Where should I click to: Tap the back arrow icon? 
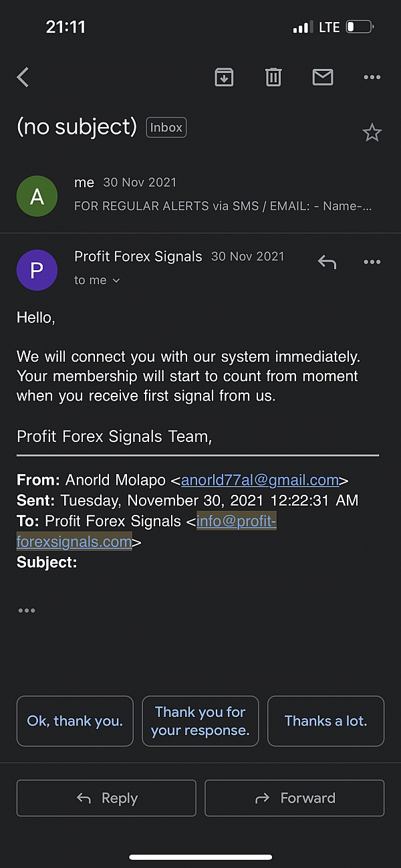tap(23, 78)
